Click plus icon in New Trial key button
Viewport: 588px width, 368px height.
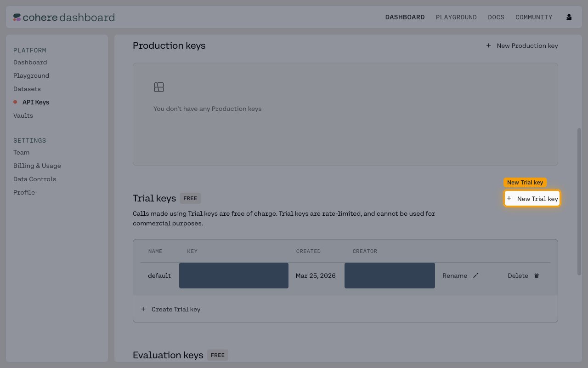point(509,198)
